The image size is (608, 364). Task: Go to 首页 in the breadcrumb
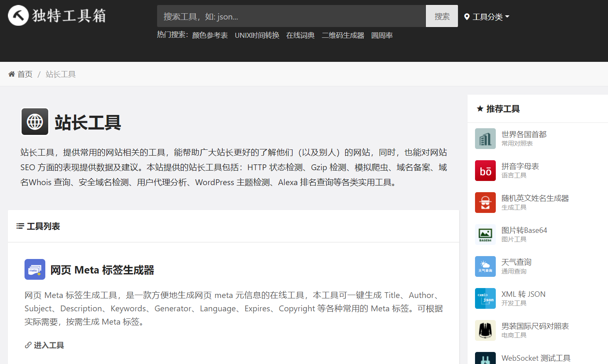point(25,74)
